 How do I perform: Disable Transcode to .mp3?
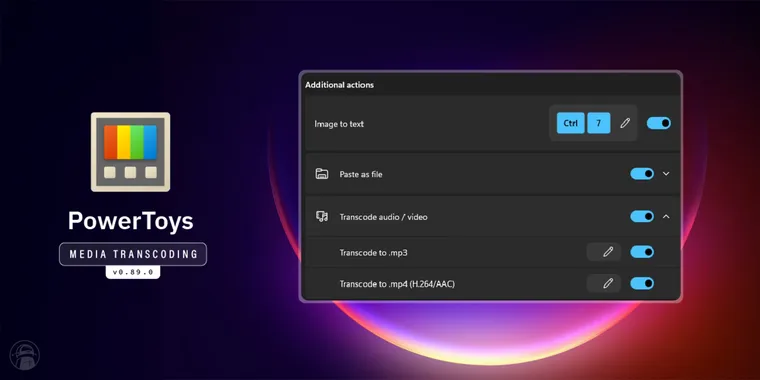pos(642,252)
